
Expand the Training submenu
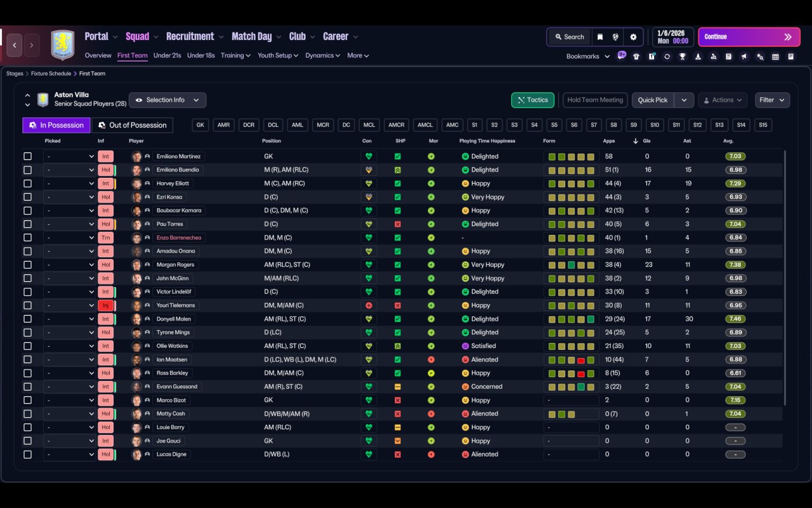pos(235,55)
